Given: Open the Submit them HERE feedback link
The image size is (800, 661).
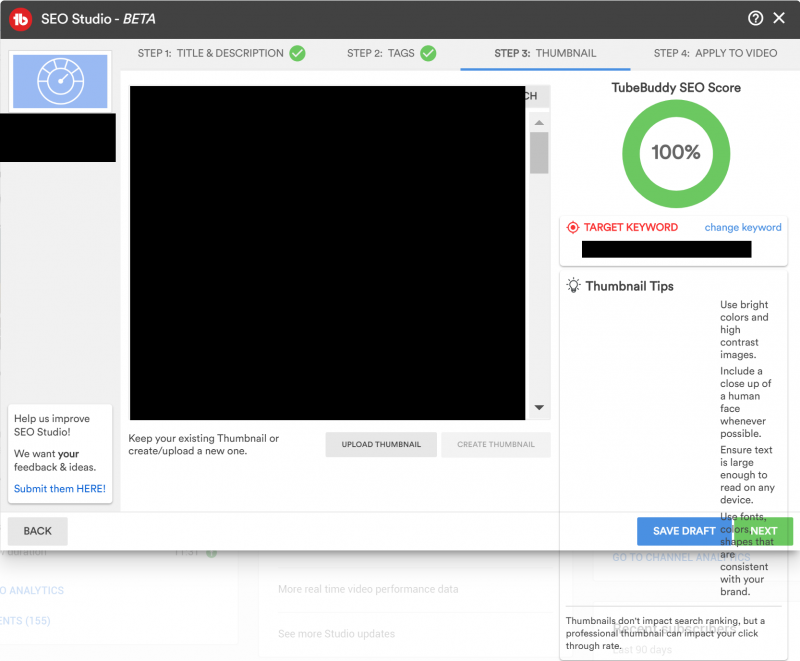Looking at the screenshot, I should pyautogui.click(x=60, y=489).
